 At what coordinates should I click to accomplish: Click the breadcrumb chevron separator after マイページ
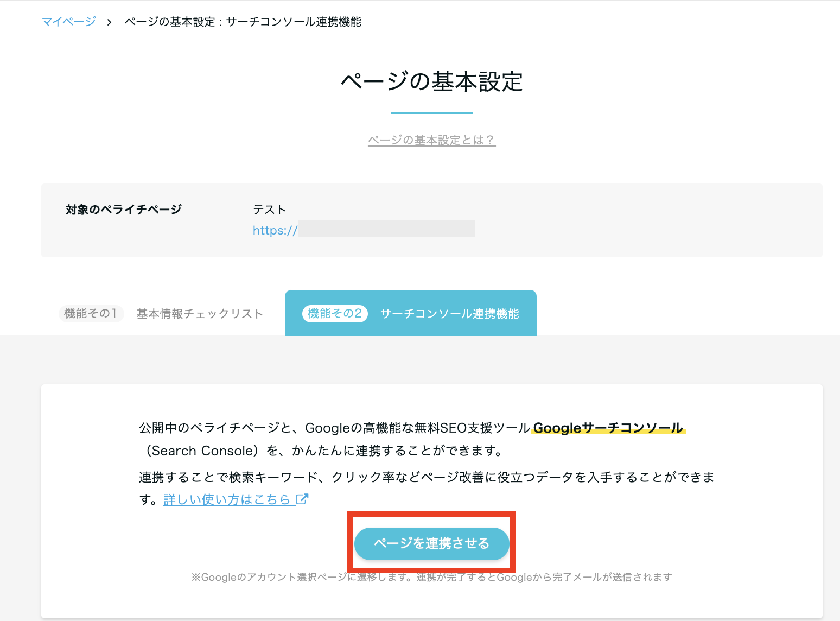point(109,22)
